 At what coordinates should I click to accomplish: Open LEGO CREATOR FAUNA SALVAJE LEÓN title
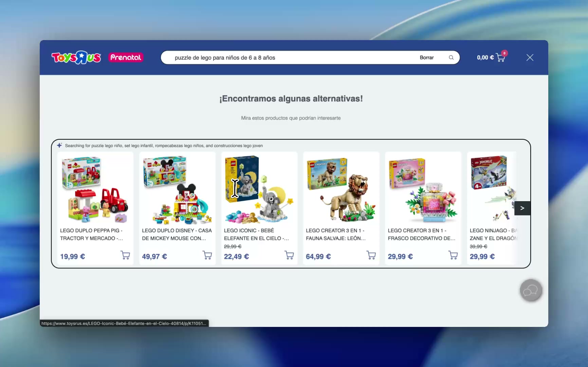click(x=336, y=234)
